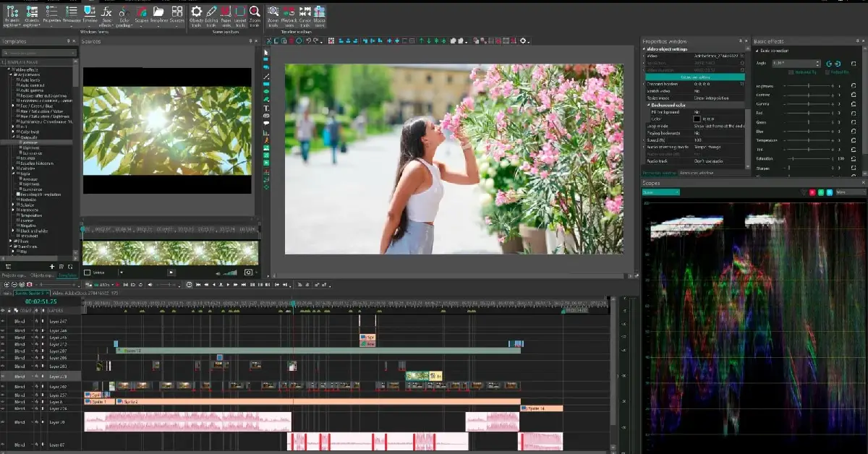
Task: Hide Layer 70 with eye icon
Action: pos(4,421)
